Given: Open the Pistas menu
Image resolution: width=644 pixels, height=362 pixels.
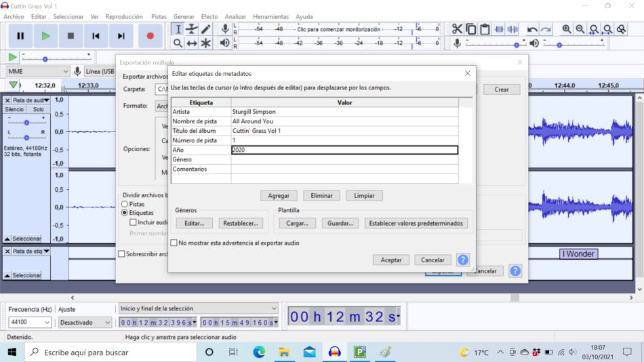Looking at the screenshot, I should (159, 16).
